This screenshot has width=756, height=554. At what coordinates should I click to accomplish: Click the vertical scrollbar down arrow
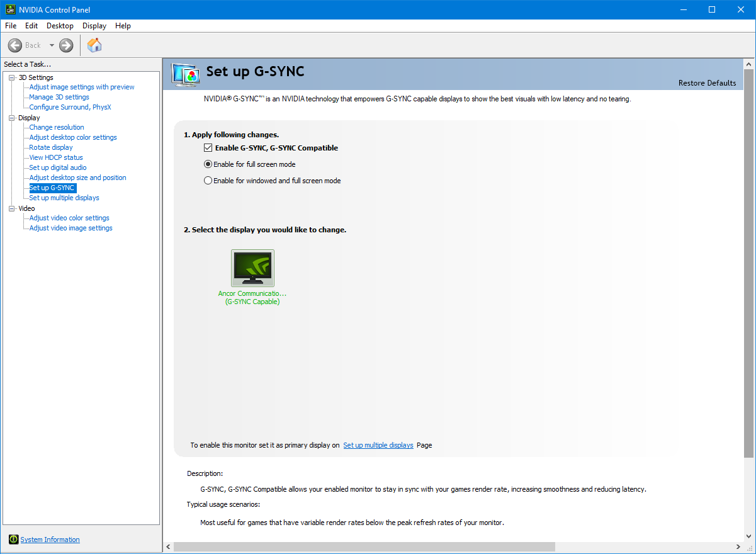click(748, 536)
